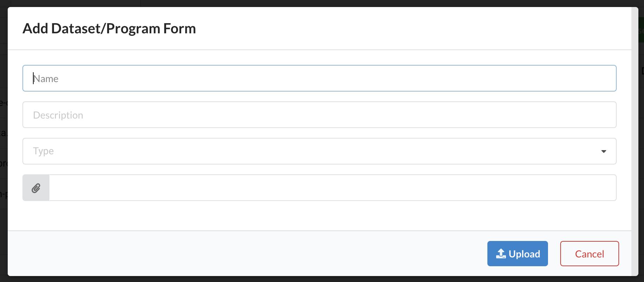
Task: Click the dimmed backdrop above the modal
Action: tap(315, 3)
